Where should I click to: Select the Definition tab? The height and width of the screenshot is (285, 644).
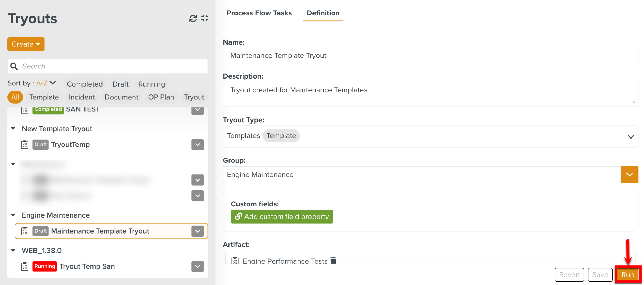tap(323, 13)
